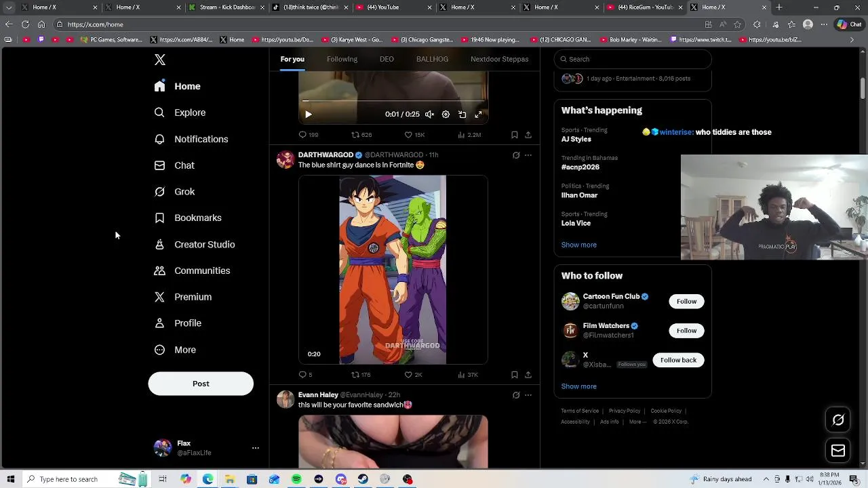Reply to the top post with 199 replies
The image size is (868, 488).
(309, 135)
